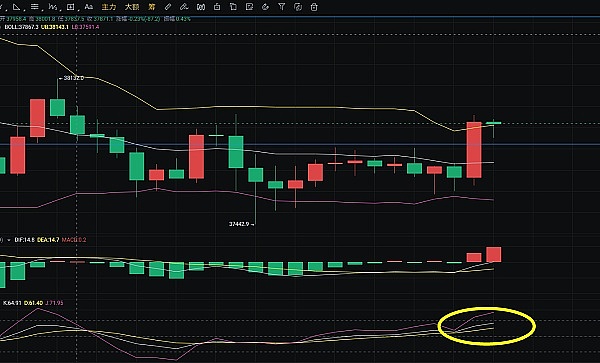Select the wave pattern drawing tool

[x=53, y=7]
